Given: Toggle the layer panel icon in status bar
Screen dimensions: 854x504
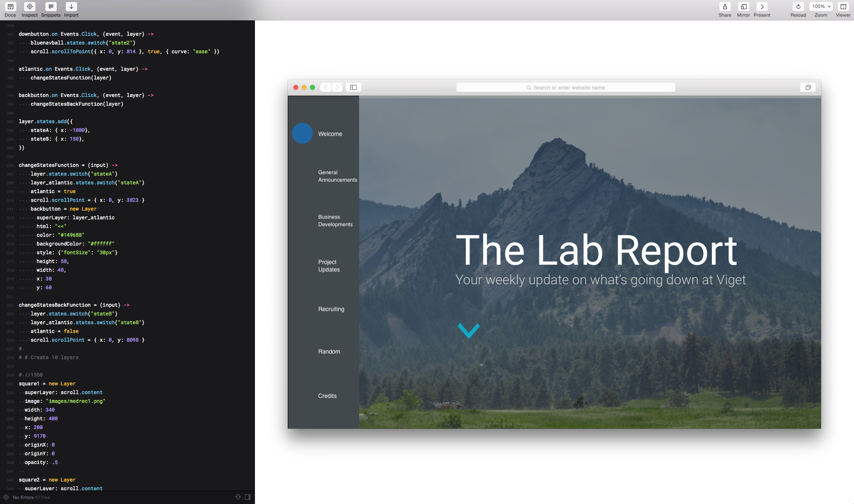Looking at the screenshot, I should coord(248,497).
